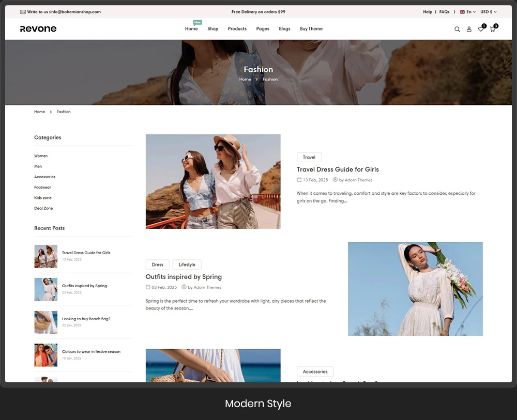This screenshot has height=420, width=517.
Task: Open the Women category in the sidebar
Action: (x=40, y=155)
